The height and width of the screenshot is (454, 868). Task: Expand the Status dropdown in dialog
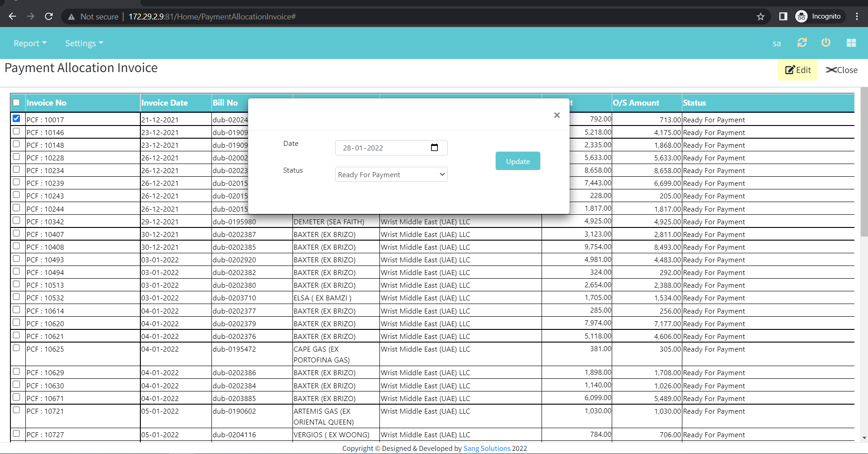pyautogui.click(x=391, y=174)
